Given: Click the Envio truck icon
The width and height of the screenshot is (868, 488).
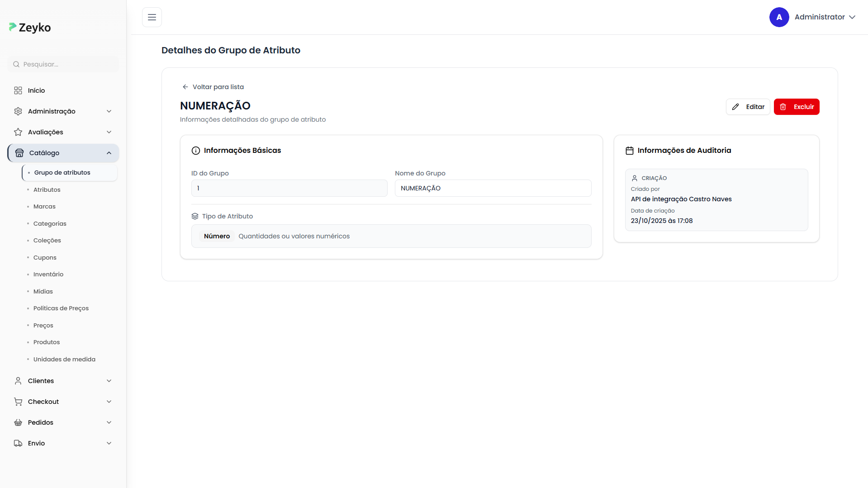Looking at the screenshot, I should (x=18, y=443).
